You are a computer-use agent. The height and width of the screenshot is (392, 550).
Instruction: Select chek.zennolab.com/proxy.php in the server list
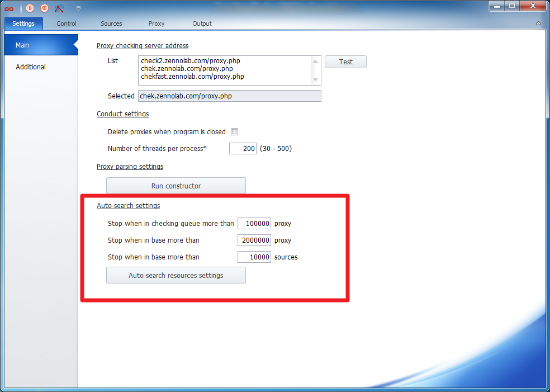187,68
